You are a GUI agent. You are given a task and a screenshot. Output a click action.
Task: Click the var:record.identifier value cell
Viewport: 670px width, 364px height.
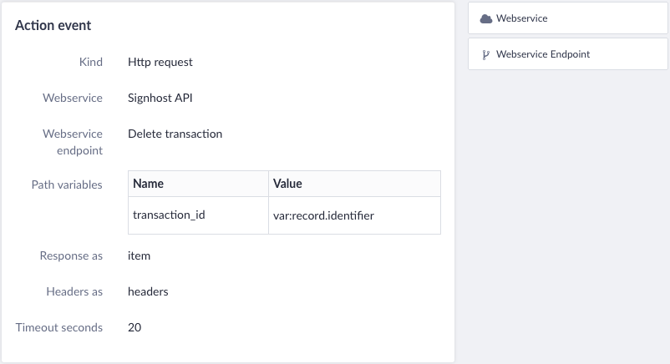pyautogui.click(x=354, y=215)
